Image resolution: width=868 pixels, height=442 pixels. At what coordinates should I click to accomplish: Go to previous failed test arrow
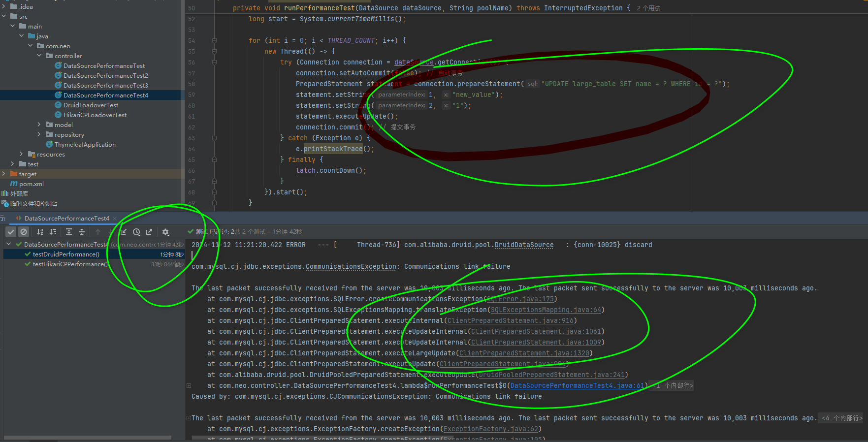[x=98, y=232]
